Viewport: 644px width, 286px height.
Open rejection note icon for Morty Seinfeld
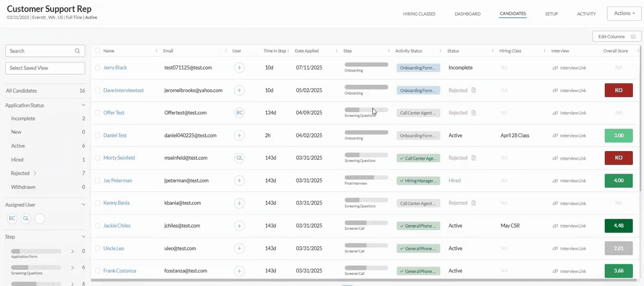click(x=473, y=158)
